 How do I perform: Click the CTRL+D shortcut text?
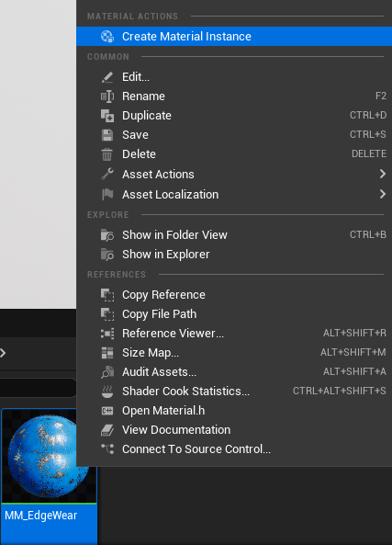coord(368,115)
